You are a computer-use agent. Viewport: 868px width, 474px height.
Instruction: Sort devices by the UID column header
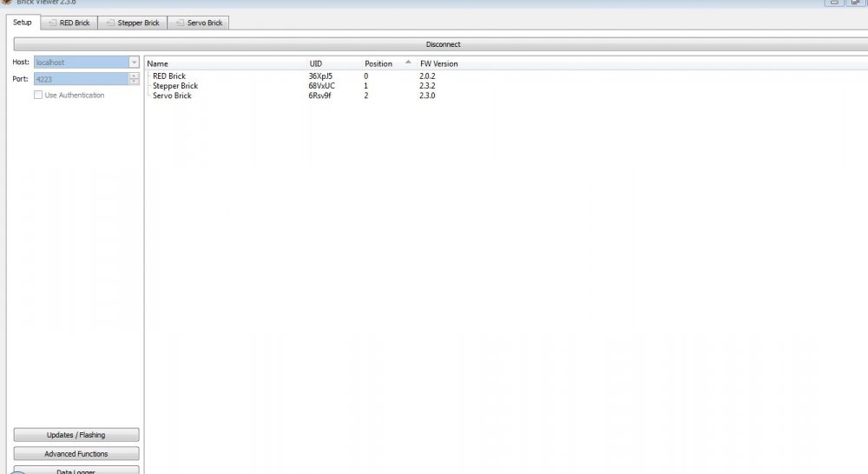(x=316, y=63)
